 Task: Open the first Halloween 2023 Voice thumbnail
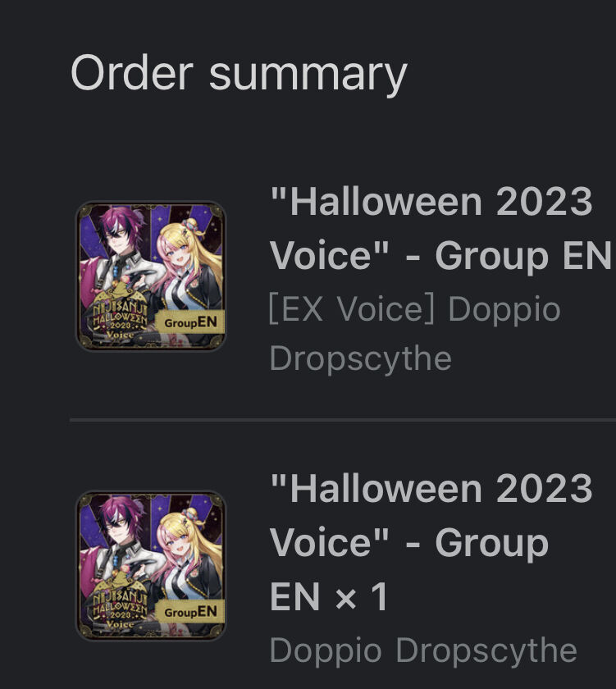(151, 276)
